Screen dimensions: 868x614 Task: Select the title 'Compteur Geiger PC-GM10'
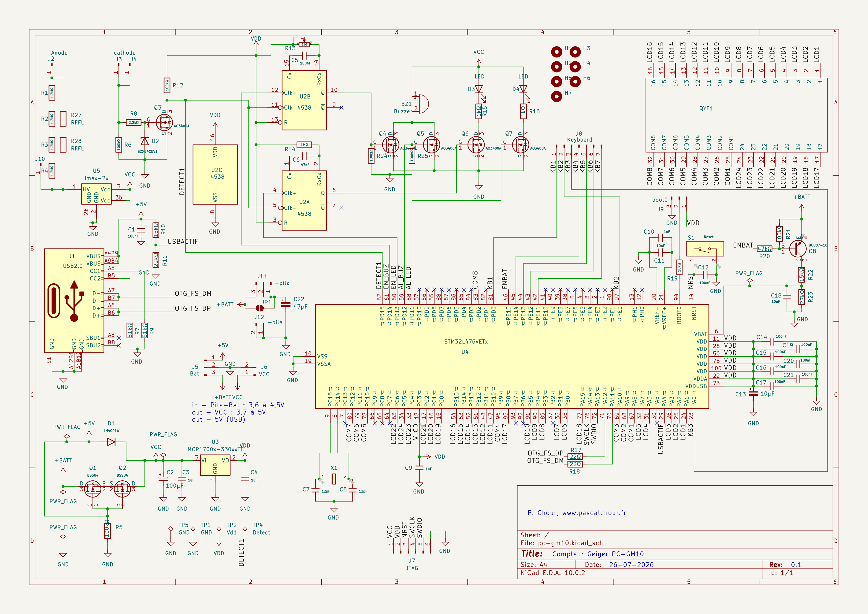598,554
